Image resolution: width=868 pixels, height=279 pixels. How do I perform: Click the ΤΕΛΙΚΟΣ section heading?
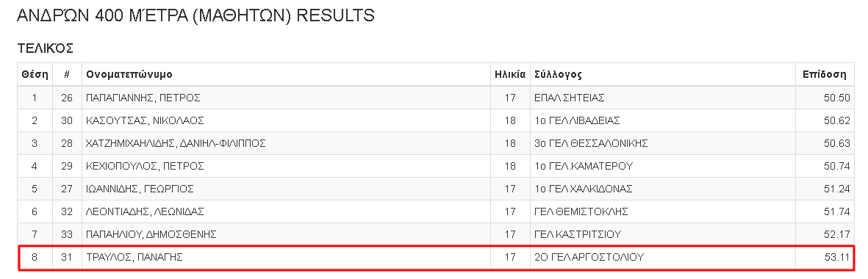(46, 48)
